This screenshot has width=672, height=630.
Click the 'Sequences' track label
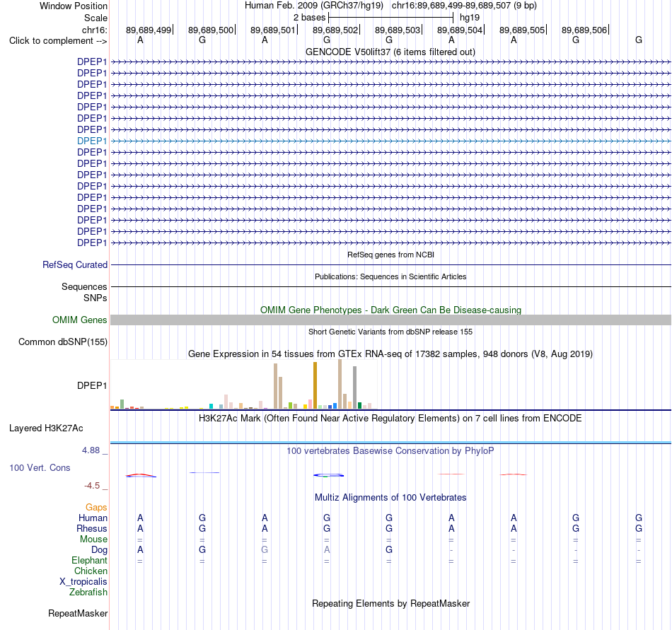click(84, 286)
